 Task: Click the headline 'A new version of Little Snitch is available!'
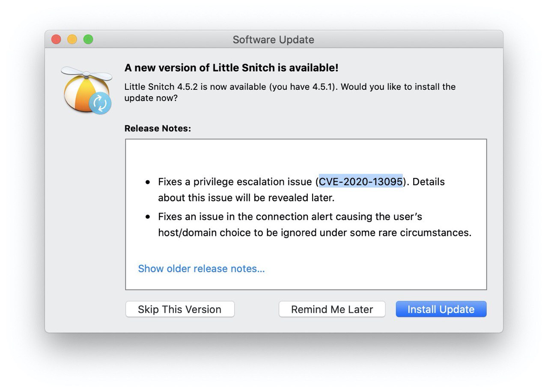point(231,68)
